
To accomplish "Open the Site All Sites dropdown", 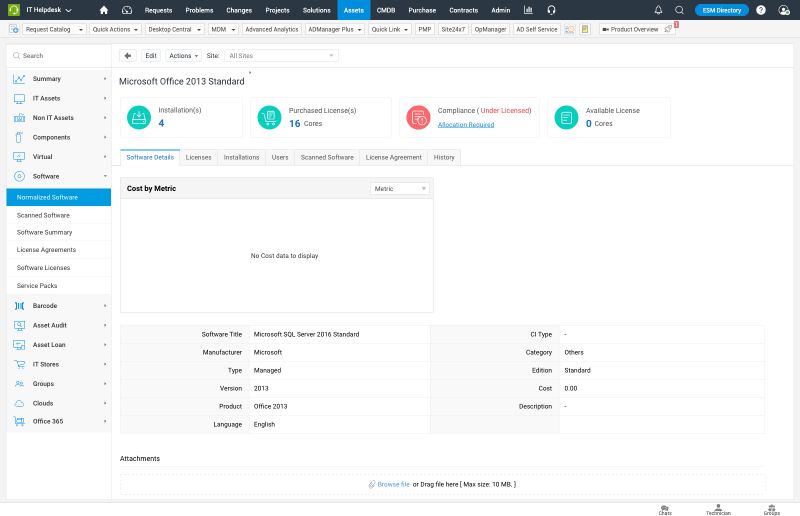I will click(281, 56).
